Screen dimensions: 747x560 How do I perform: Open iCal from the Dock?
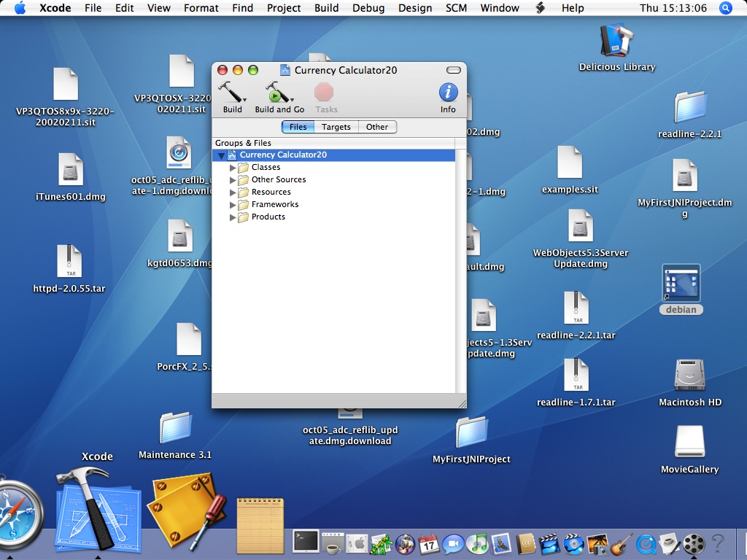(428, 543)
